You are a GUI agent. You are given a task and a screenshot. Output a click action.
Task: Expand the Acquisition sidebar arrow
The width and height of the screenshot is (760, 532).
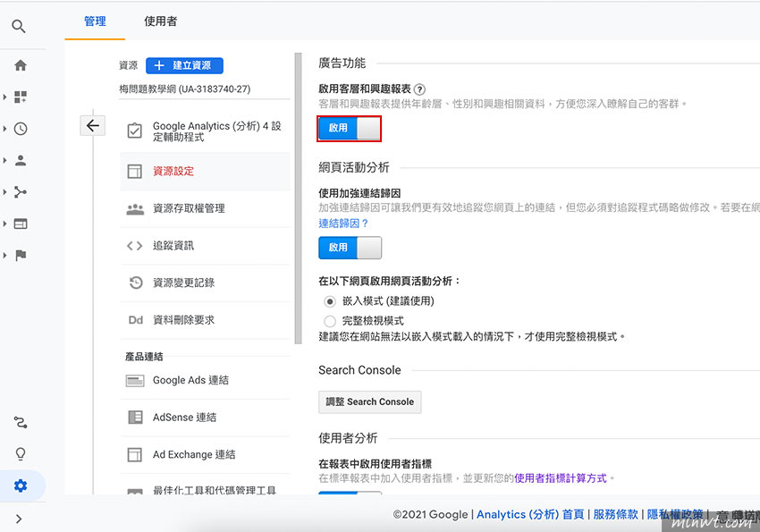4,192
